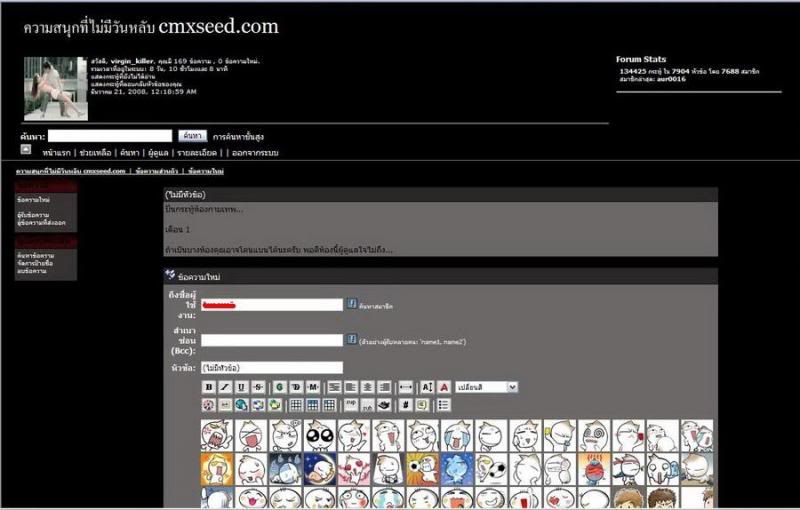Click the latest member aur0016 link
800x510 pixels.
pos(671,79)
